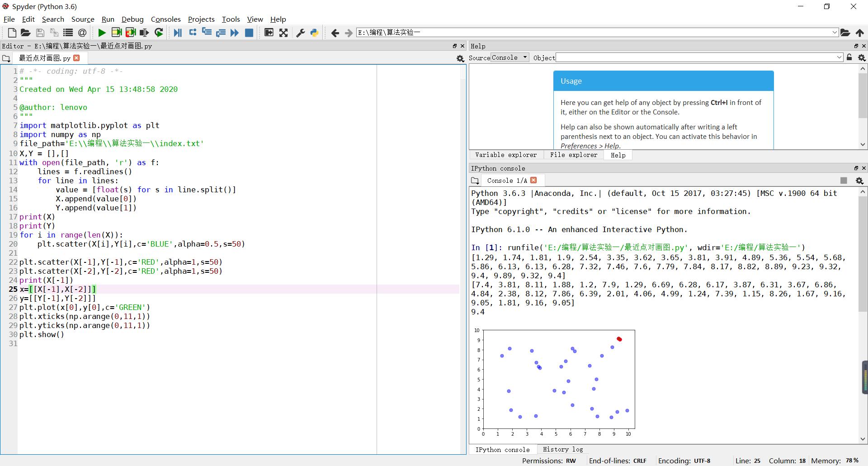Open Preferences with the wrench icon
This screenshot has width=868, height=466.
(300, 33)
